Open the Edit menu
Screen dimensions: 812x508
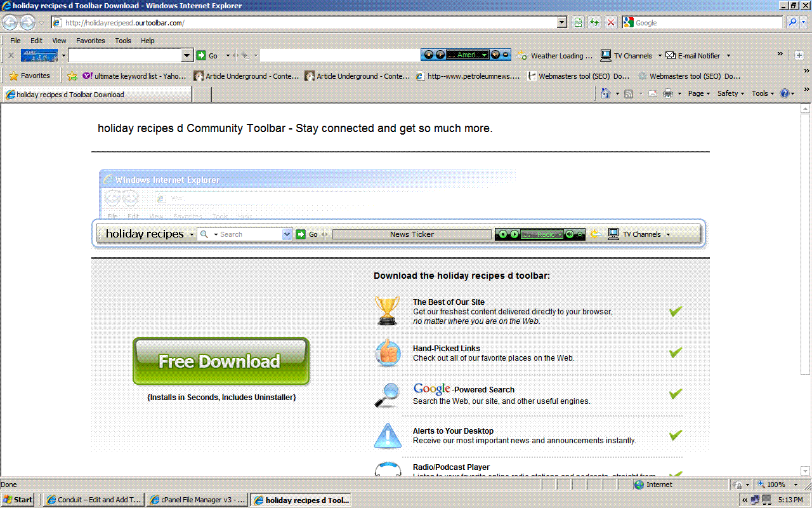[x=36, y=40]
